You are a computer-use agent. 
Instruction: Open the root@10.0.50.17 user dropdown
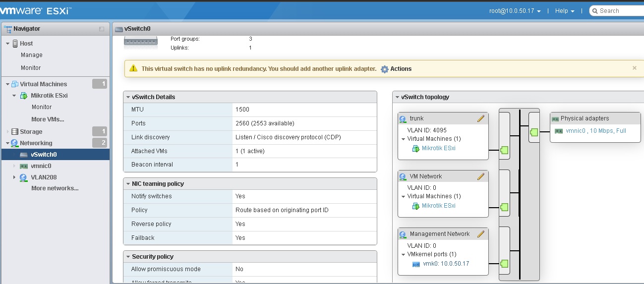[x=516, y=11]
